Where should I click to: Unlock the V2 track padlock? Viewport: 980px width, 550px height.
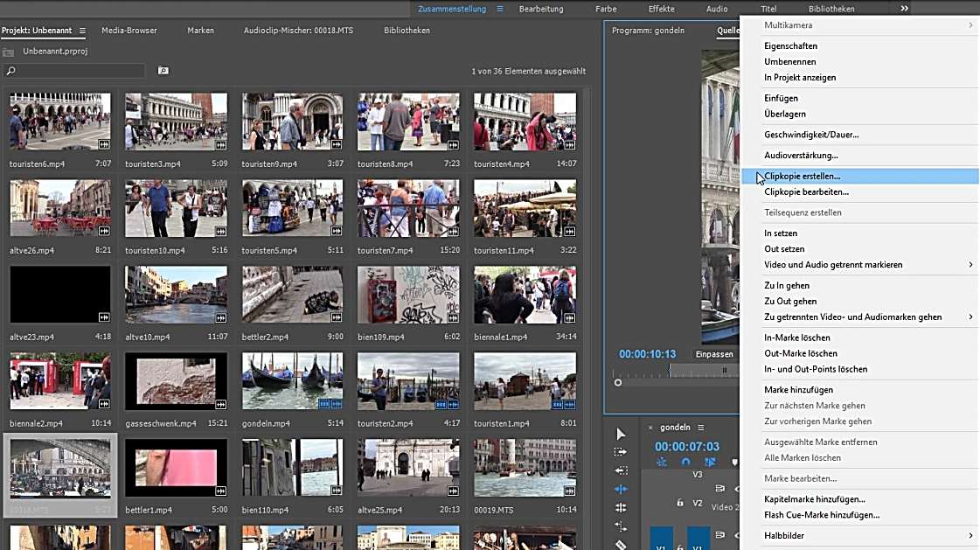click(679, 504)
